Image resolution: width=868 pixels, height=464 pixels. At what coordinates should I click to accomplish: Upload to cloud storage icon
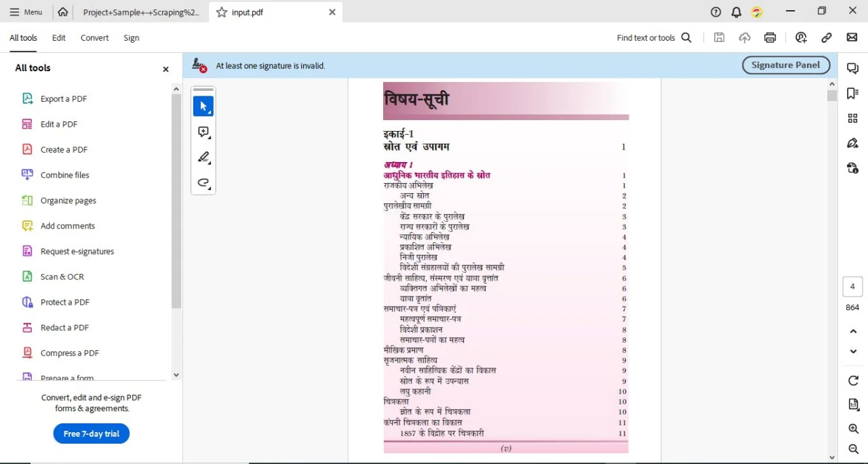click(745, 38)
